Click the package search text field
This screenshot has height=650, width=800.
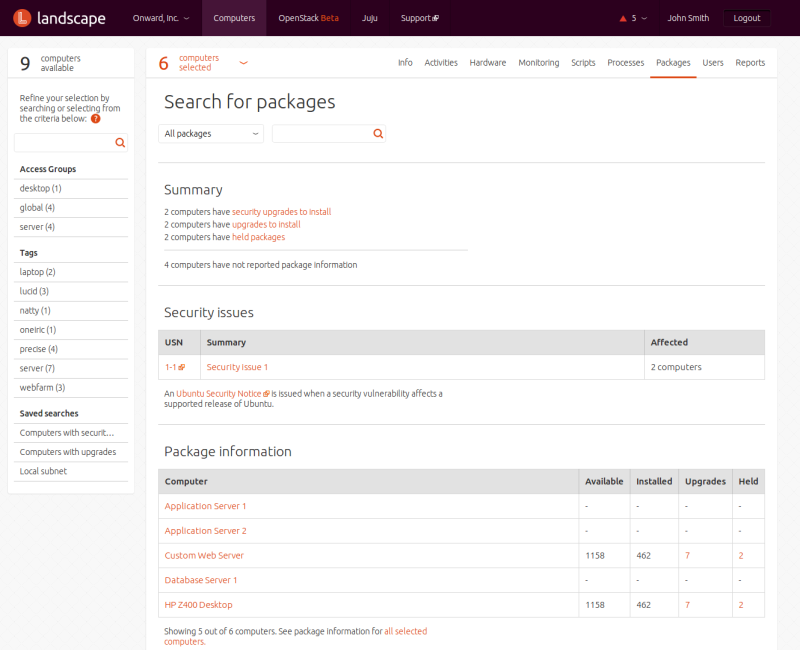pyautogui.click(x=321, y=133)
